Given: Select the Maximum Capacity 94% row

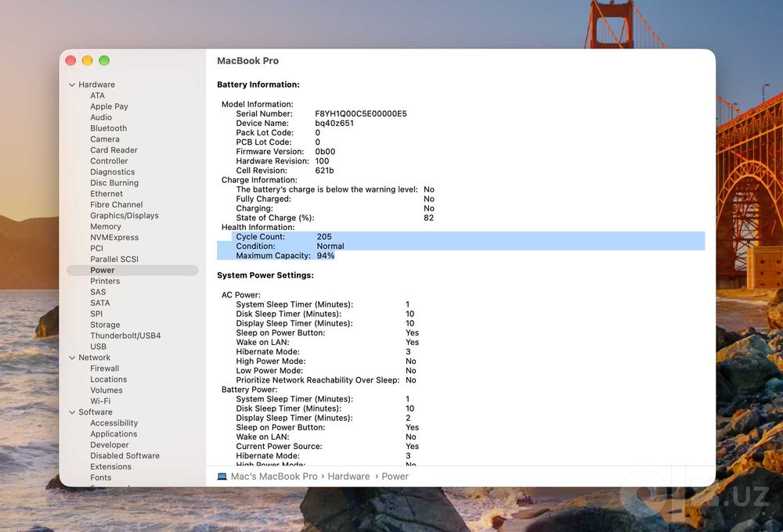Looking at the screenshot, I should coord(276,256).
